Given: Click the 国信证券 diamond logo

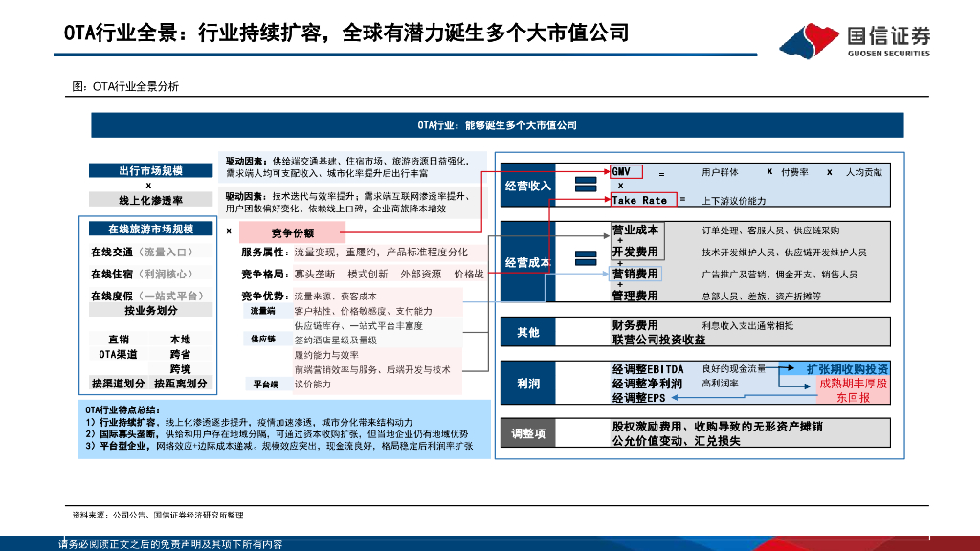Looking at the screenshot, I should pyautogui.click(x=815, y=34).
